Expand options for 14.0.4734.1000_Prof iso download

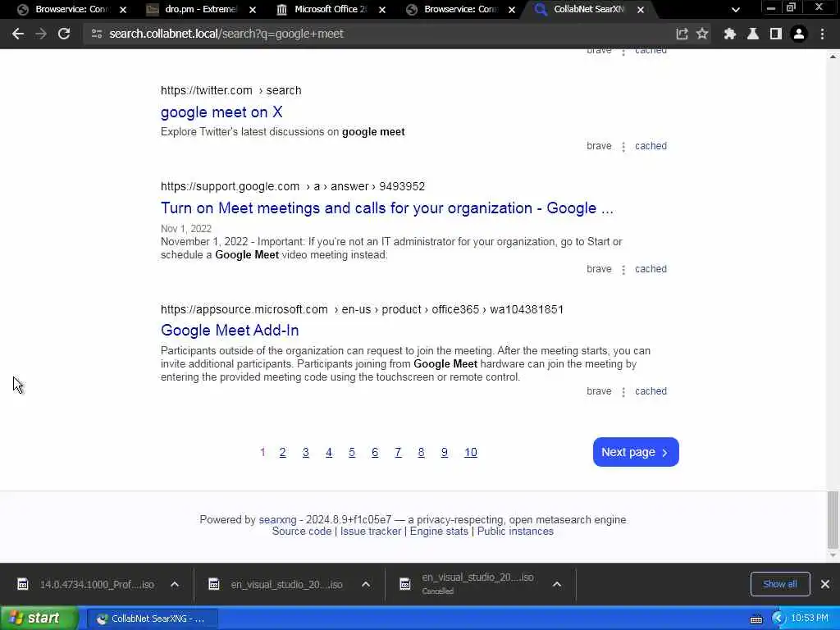[175, 584]
